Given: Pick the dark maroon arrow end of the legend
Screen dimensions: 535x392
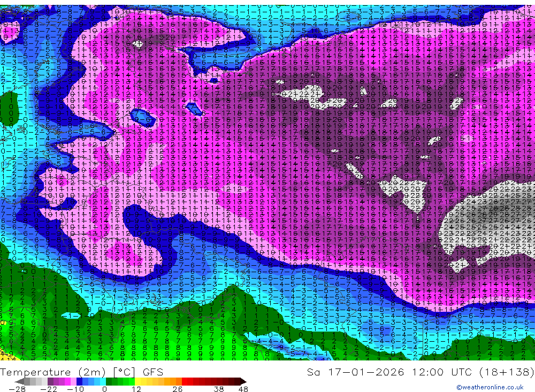Looking at the screenshot, I should 243,381.
